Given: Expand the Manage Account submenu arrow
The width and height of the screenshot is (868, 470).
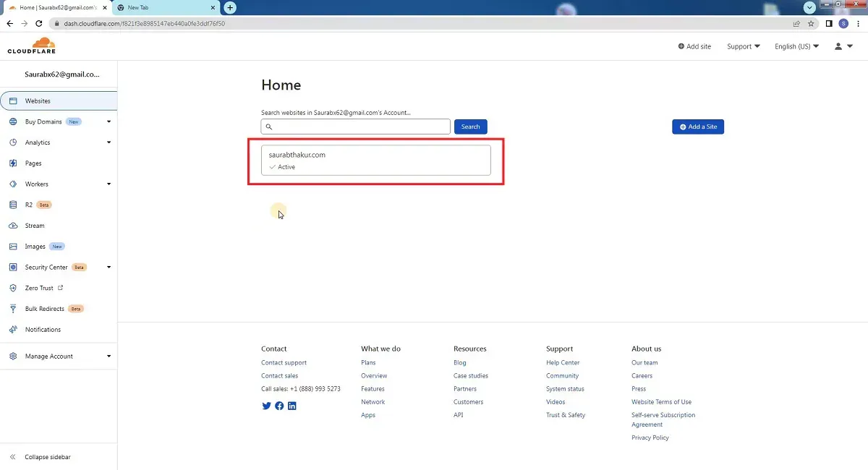Looking at the screenshot, I should point(109,356).
